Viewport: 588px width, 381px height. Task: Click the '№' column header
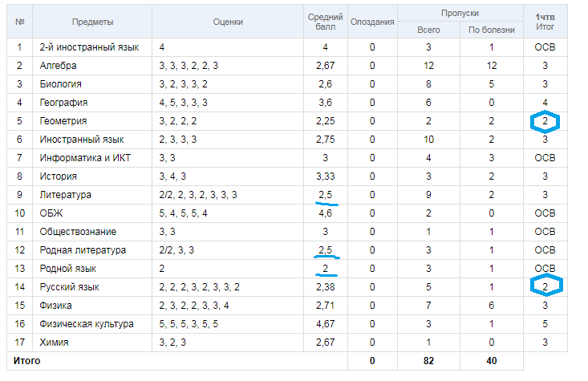[19, 22]
